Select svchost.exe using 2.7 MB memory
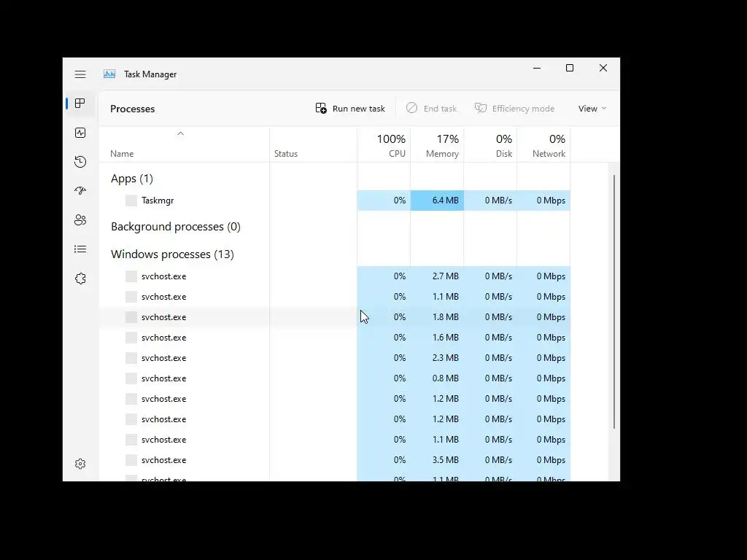 coord(334,276)
